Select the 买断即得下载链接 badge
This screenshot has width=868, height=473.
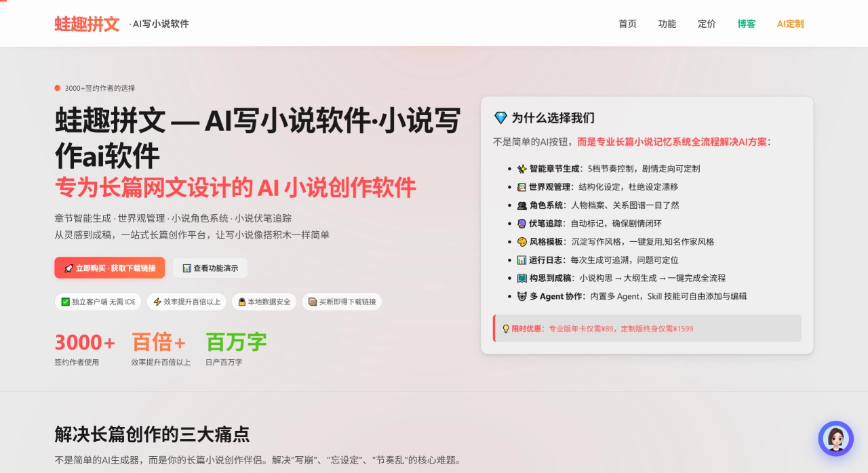[x=342, y=302]
